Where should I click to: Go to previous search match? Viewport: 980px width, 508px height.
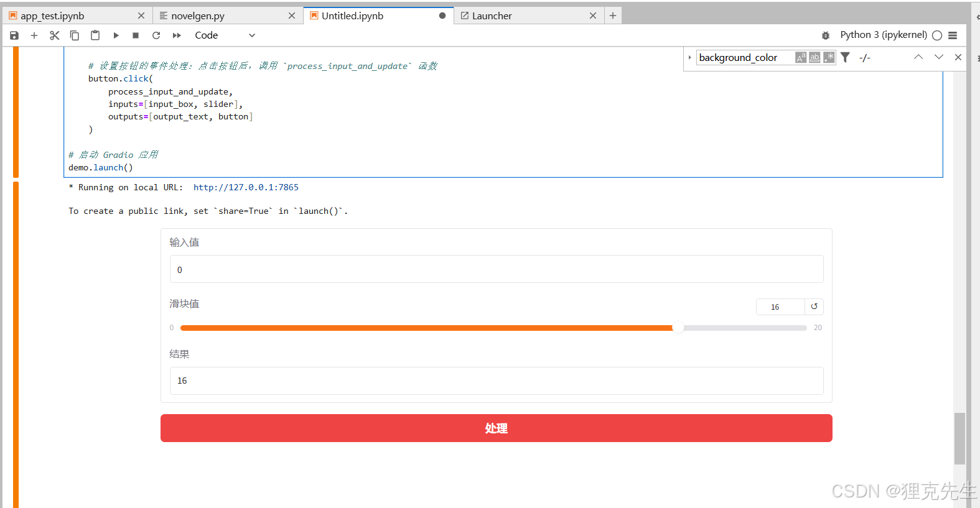[918, 57]
